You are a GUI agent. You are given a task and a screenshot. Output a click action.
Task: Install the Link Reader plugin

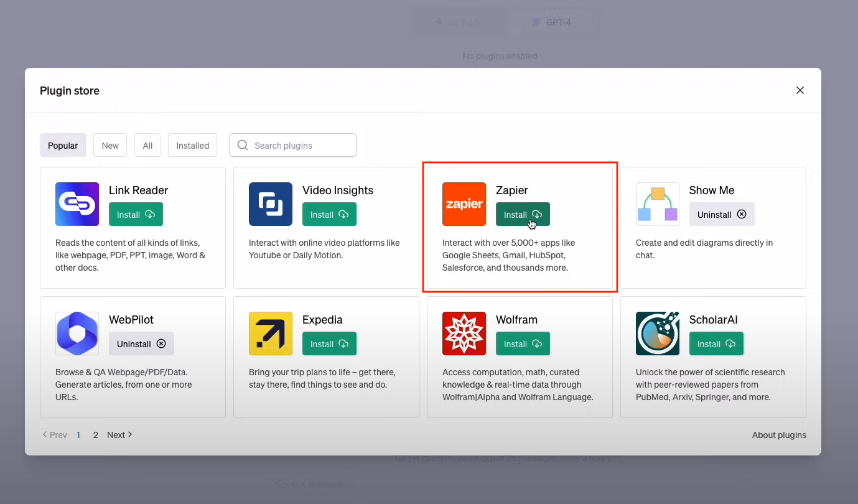(136, 214)
